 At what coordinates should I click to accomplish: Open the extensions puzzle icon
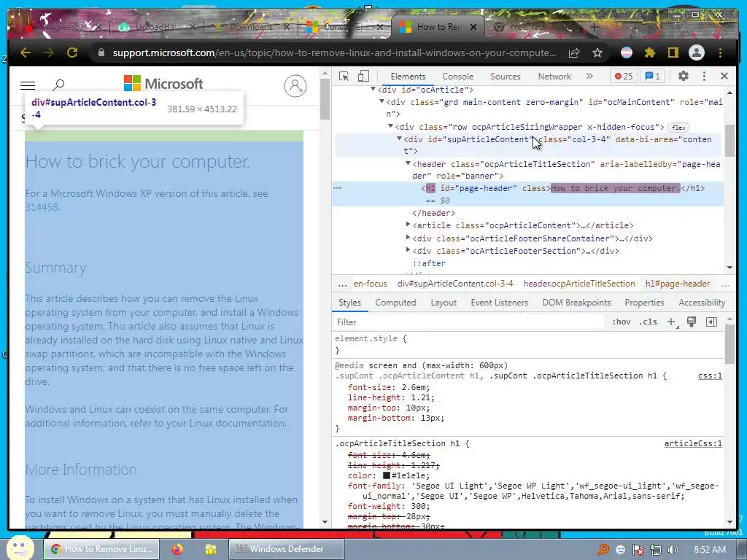(x=650, y=52)
